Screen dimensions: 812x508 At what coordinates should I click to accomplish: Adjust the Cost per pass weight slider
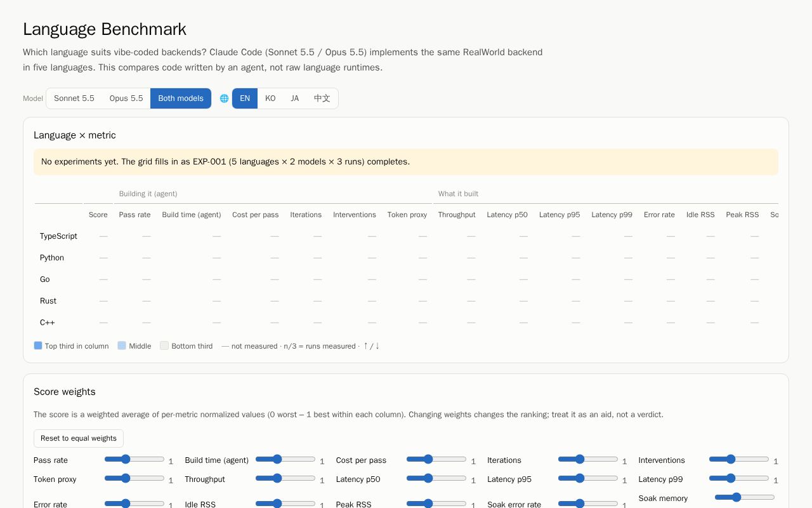tap(436, 459)
